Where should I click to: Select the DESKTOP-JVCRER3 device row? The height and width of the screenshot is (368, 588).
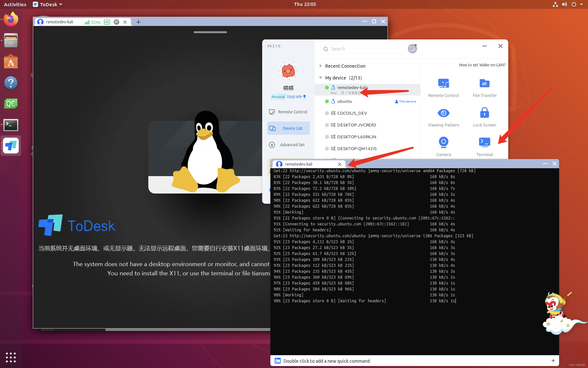(367, 125)
